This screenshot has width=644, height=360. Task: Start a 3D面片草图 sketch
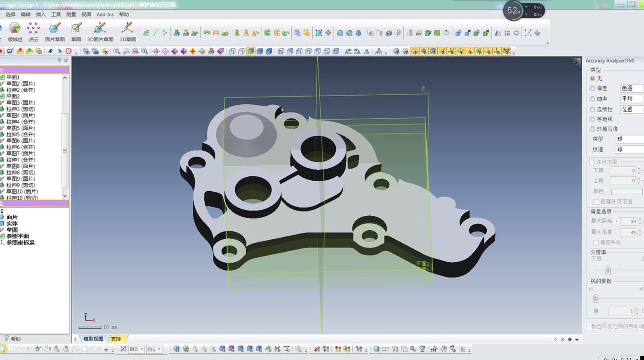[x=100, y=32]
